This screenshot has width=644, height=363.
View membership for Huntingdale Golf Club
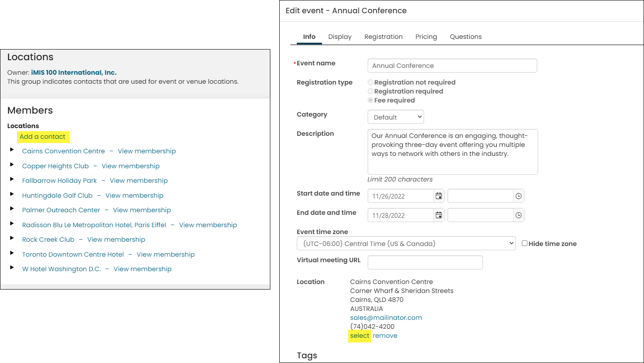pos(135,196)
